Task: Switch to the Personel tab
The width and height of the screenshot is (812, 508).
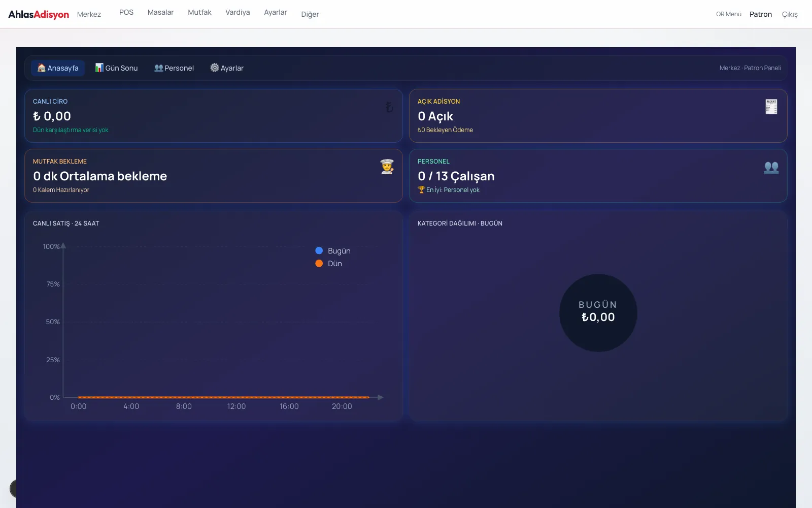Action: [x=174, y=68]
